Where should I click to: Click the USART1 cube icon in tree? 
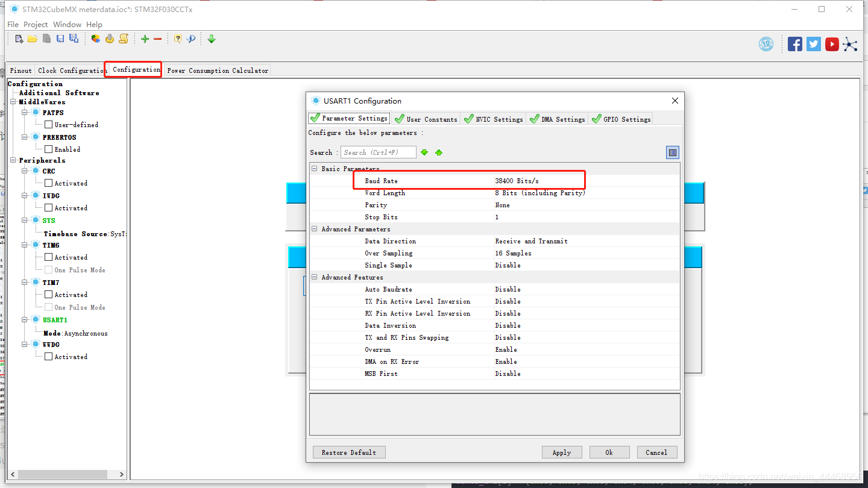(36, 320)
